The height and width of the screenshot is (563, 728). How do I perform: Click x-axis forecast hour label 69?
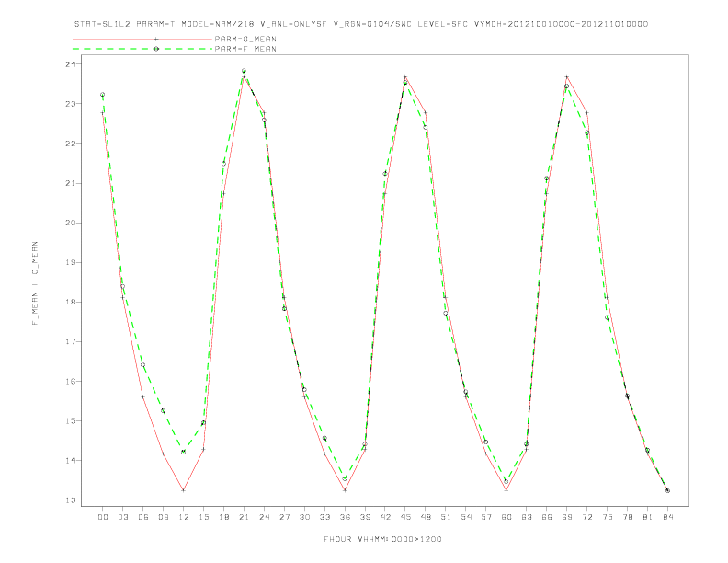point(567,517)
